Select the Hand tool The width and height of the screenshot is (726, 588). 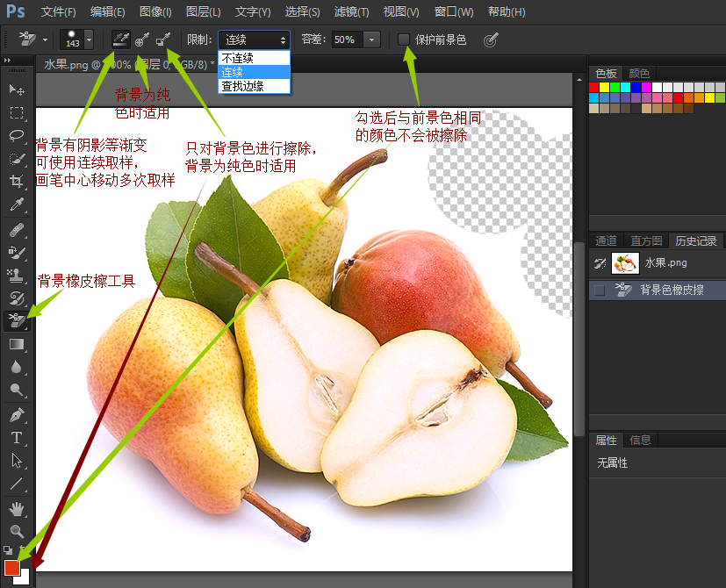coord(17,509)
